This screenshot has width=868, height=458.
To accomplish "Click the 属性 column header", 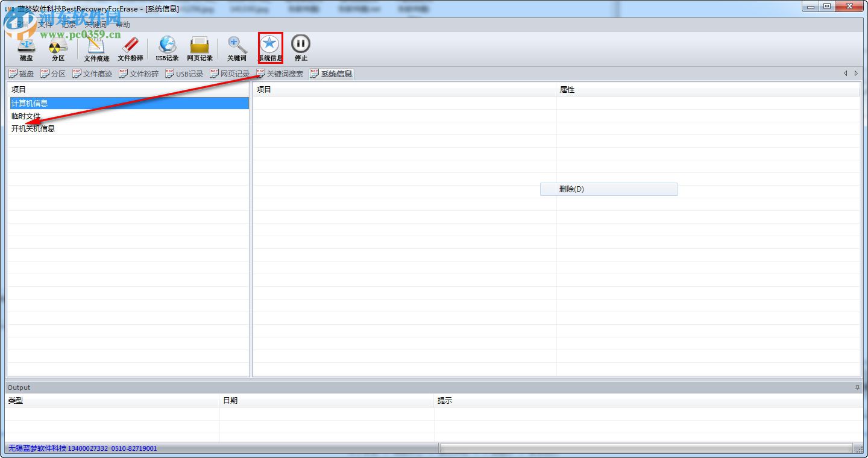I will point(708,89).
